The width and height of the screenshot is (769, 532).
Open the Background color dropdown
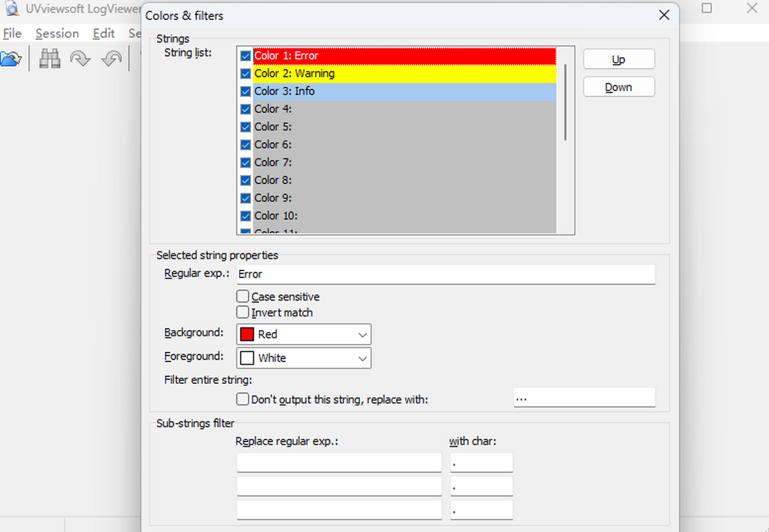[304, 335]
